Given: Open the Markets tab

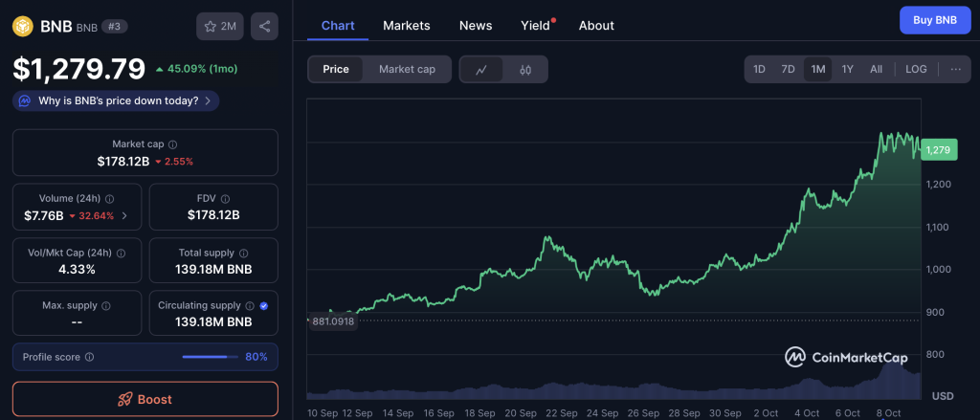Looking at the screenshot, I should (406, 26).
